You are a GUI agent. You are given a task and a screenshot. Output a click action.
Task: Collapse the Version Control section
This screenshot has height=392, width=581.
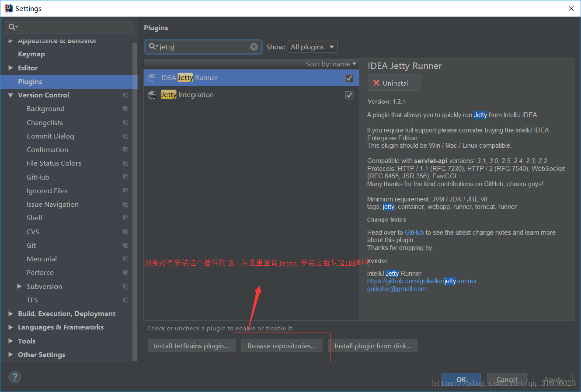pos(10,95)
